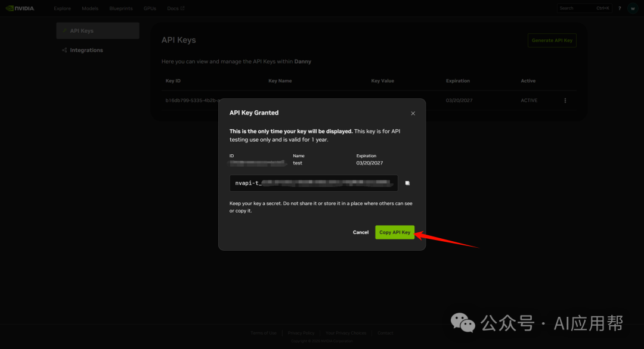Cancel the API Key Granted dialog
Screen dimensions: 644x349
(x=361, y=232)
